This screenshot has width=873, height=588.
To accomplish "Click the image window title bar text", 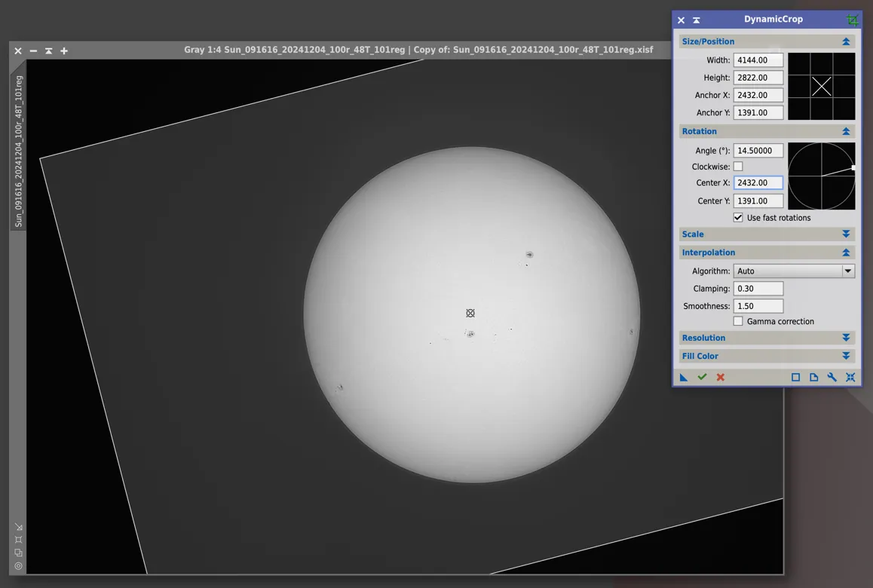I will point(418,50).
